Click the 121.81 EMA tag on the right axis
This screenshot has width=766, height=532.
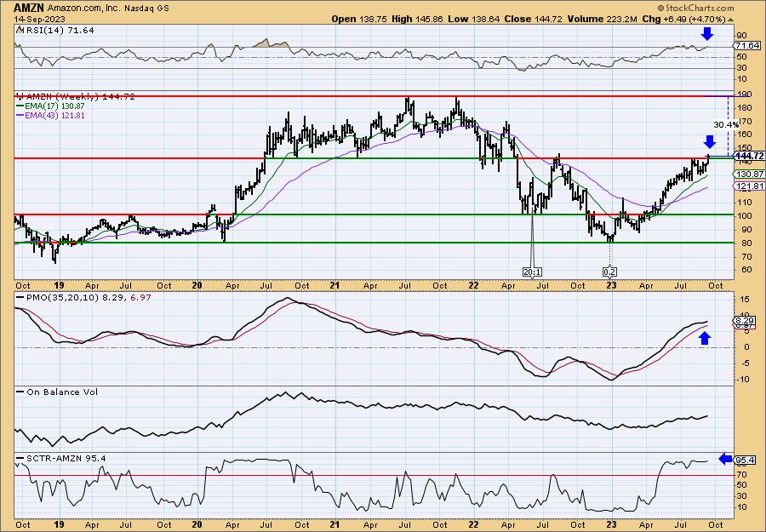[749, 186]
